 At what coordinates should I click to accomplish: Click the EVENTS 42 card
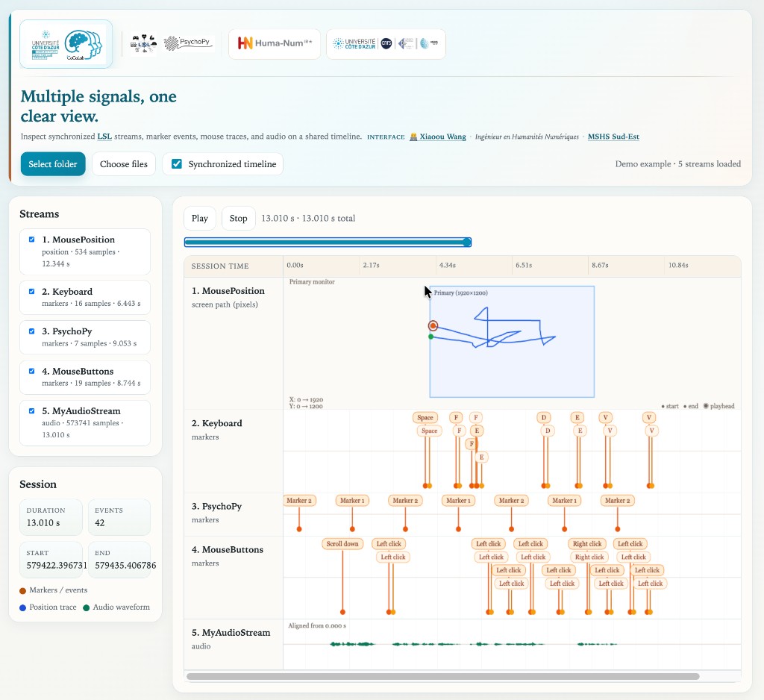click(x=119, y=517)
